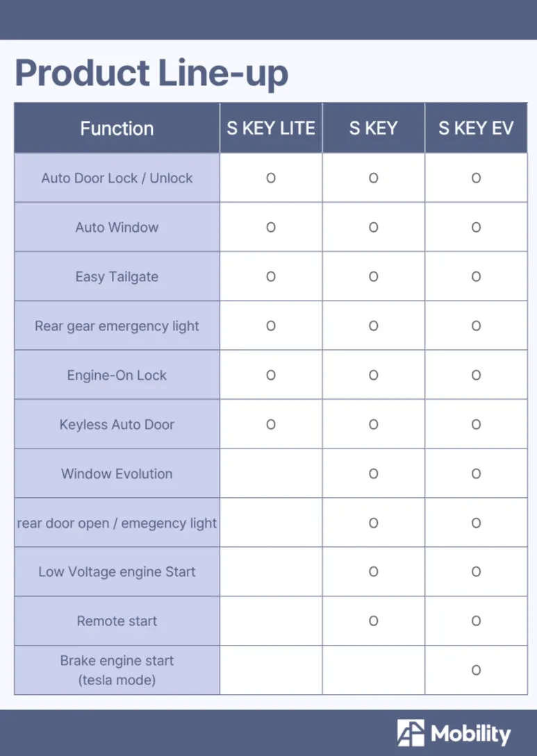Select the S KEY LITE column header
537x756 pixels.
[x=271, y=128]
